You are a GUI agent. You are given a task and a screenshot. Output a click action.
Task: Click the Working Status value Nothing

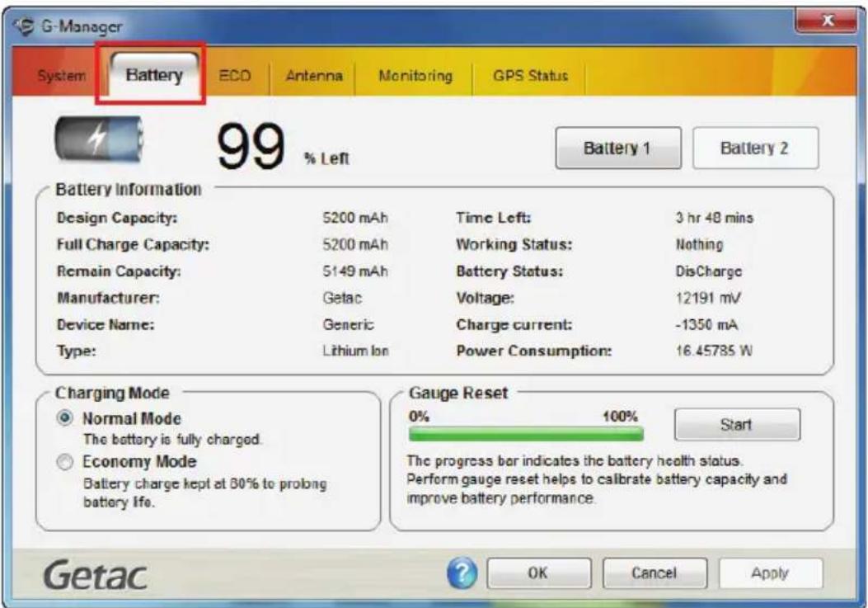pyautogui.click(x=699, y=244)
